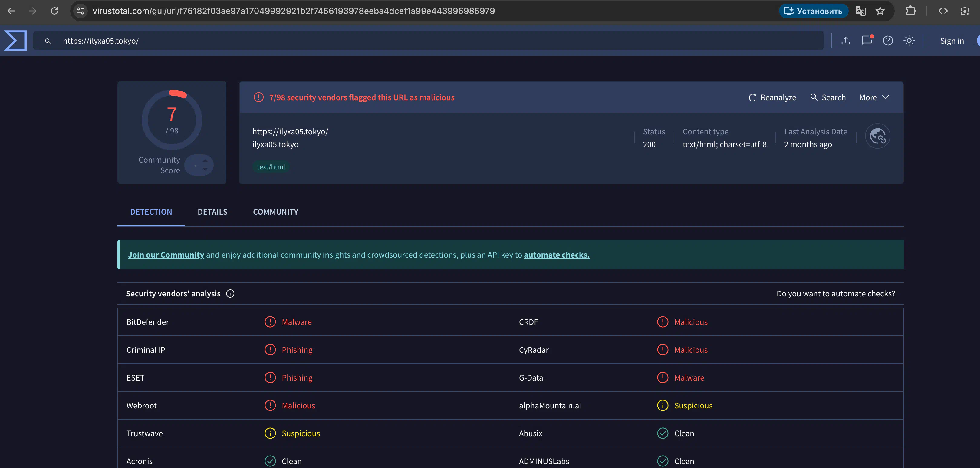
Task: Click the globe link icon in URL summary
Action: pos(877,136)
